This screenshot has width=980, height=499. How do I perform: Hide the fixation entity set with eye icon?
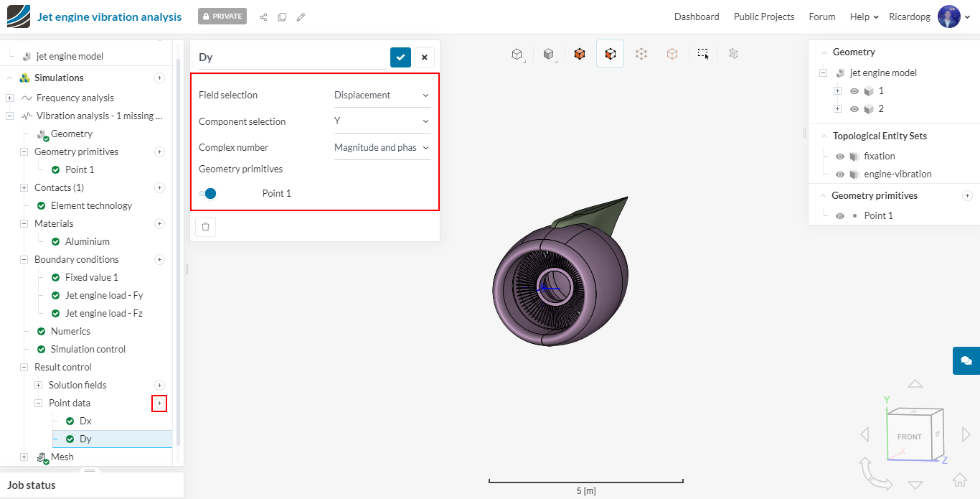click(x=840, y=156)
